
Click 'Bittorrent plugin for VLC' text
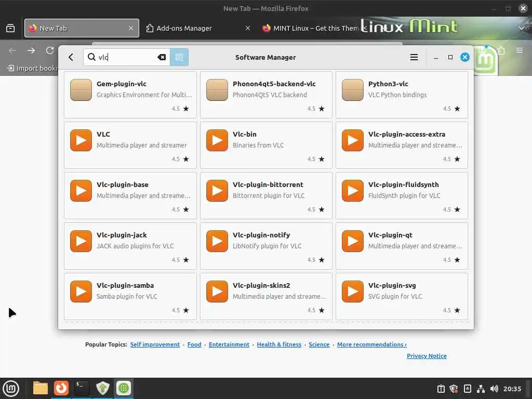(x=269, y=195)
